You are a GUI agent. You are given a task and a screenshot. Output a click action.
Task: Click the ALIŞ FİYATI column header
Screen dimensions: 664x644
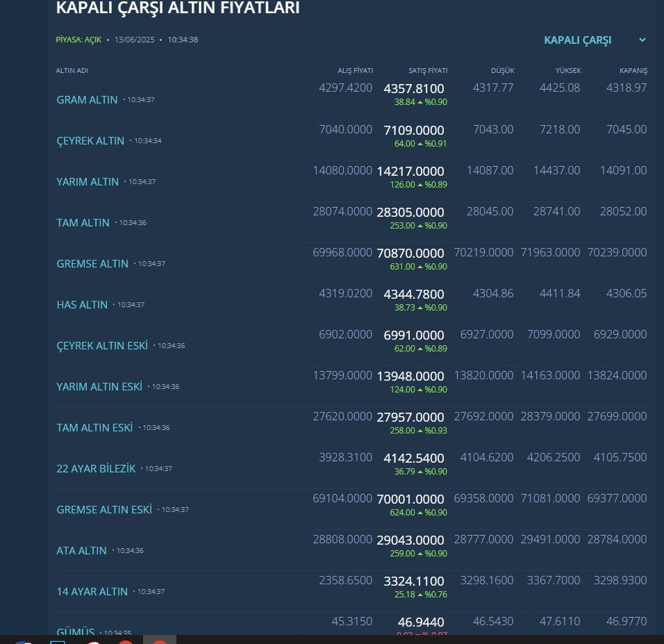coord(355,70)
